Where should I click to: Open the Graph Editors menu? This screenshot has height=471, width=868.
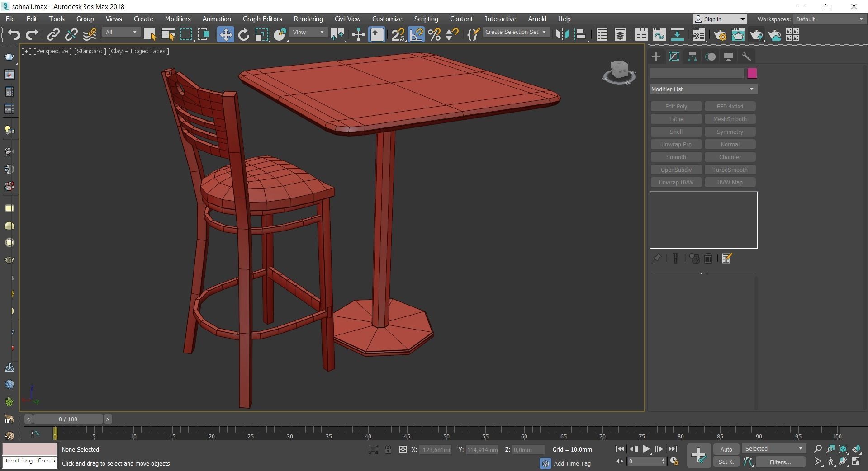pos(262,19)
